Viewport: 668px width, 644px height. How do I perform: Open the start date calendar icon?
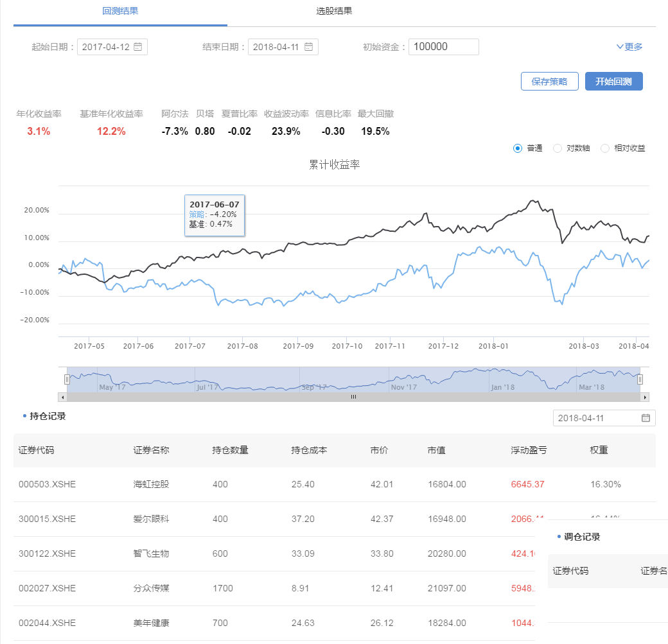[x=137, y=47]
